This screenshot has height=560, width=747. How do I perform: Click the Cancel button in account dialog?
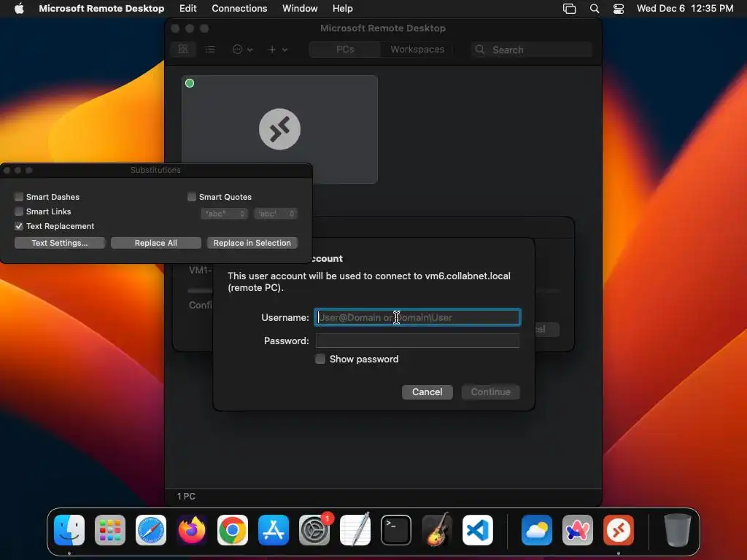click(427, 392)
